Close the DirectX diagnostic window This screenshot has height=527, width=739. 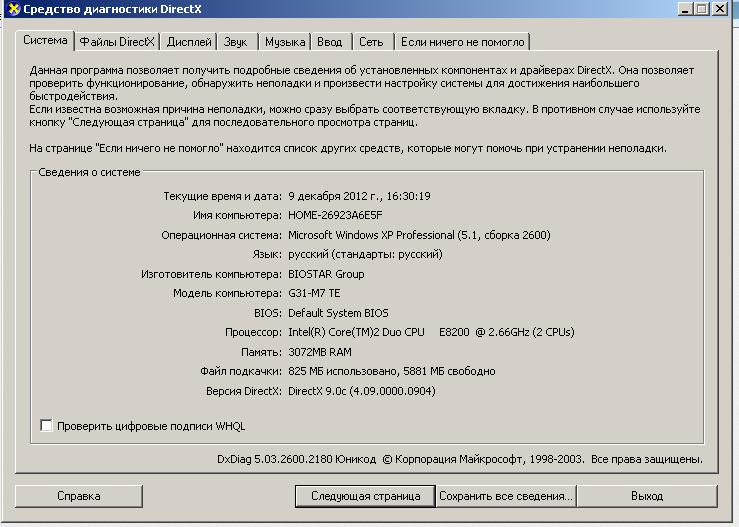[x=720, y=8]
